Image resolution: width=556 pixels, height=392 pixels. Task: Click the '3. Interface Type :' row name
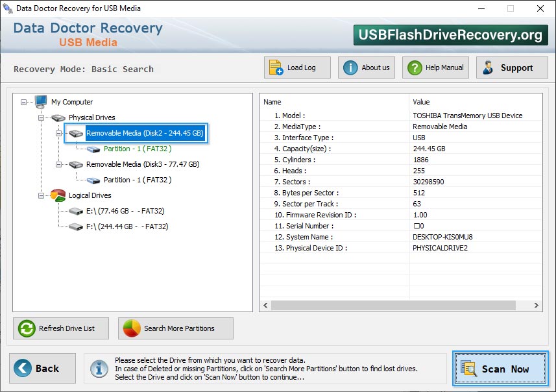click(304, 138)
